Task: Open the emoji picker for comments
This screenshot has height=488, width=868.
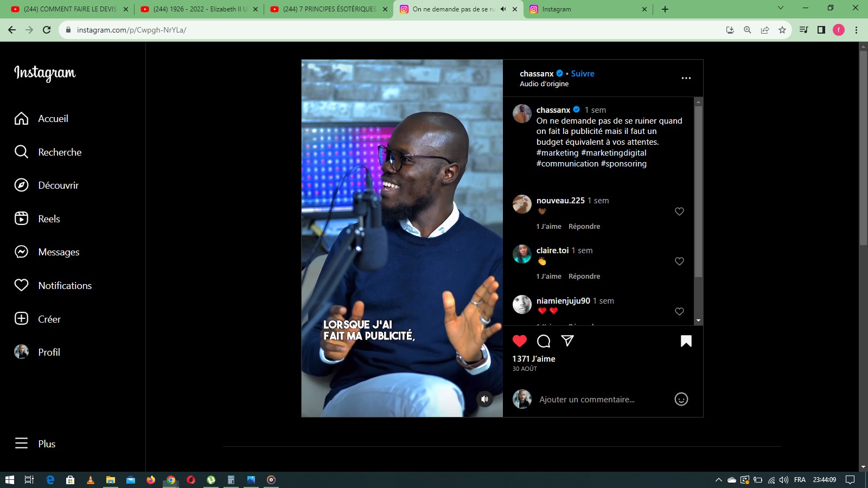Action: (x=681, y=400)
